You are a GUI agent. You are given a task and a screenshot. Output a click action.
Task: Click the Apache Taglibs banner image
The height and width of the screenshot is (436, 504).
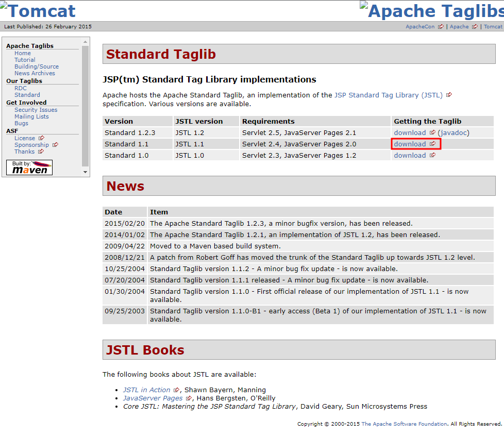pos(432,11)
